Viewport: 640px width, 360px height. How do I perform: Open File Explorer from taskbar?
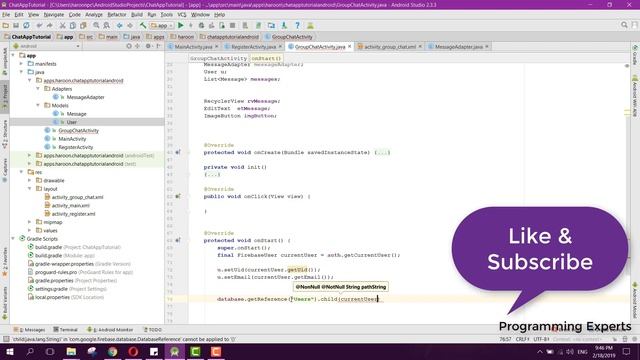pyautogui.click(x=71, y=351)
